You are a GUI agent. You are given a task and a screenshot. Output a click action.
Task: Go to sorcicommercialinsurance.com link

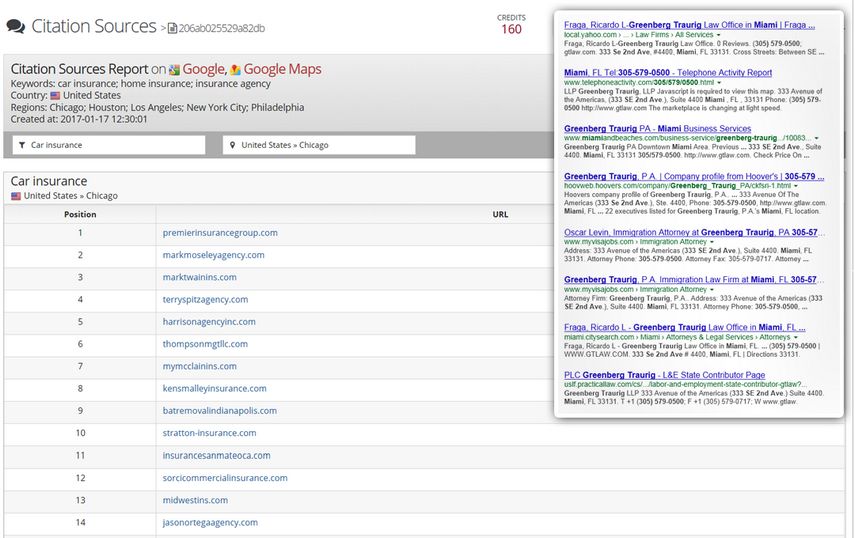point(225,478)
